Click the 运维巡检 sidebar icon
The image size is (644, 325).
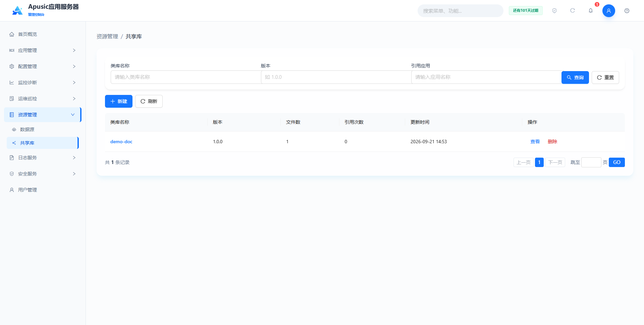coord(12,99)
